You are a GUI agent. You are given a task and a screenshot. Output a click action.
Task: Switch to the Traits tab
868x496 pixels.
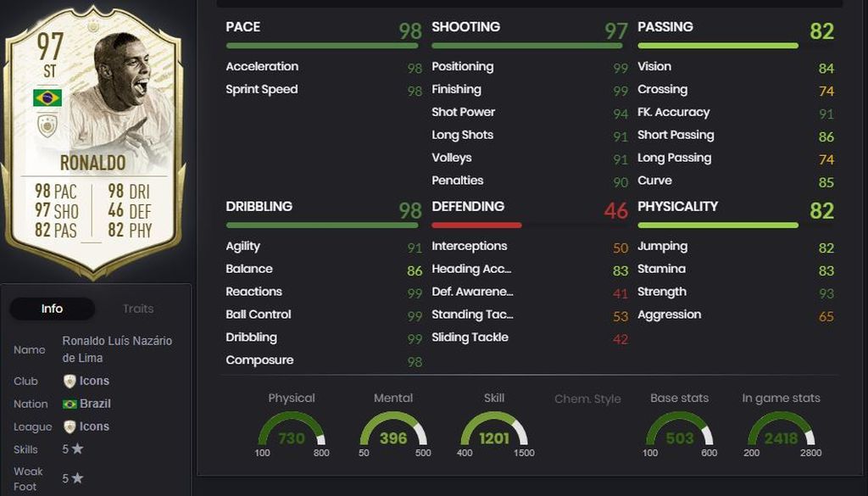click(x=138, y=309)
